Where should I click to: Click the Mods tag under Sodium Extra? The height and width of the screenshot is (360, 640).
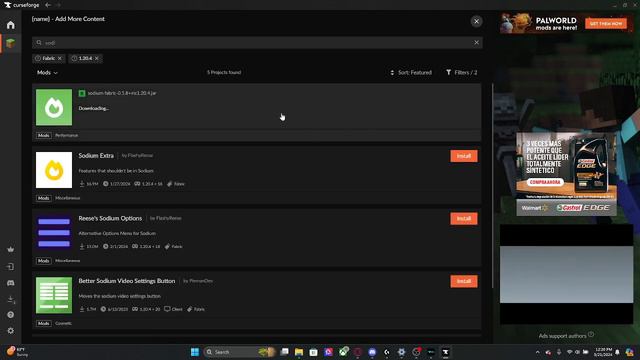click(44, 198)
